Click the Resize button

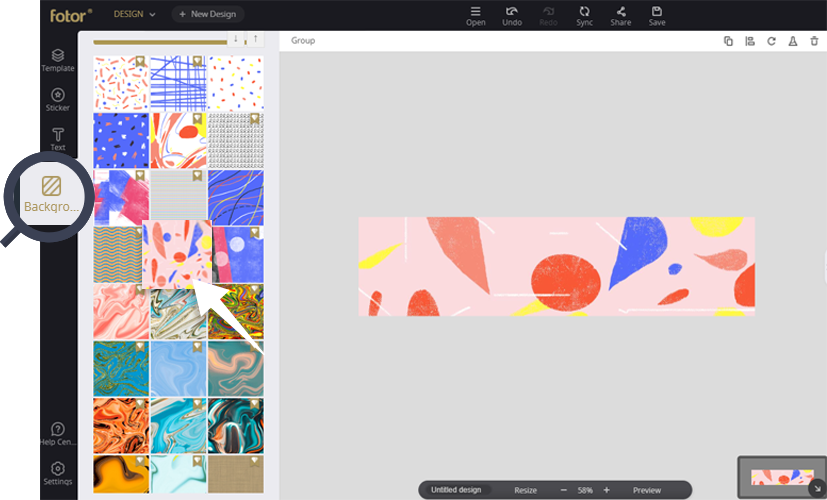click(x=525, y=490)
